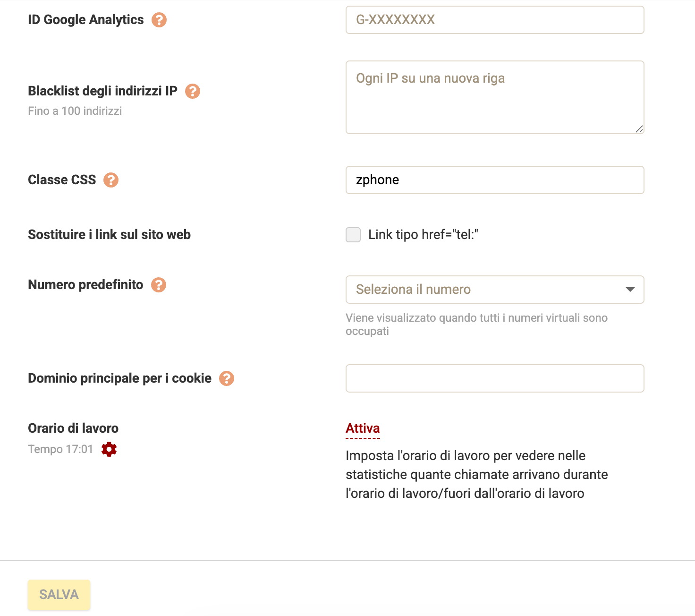The height and width of the screenshot is (616, 695).
Task: Activate working hours via Attiva link
Action: click(363, 428)
